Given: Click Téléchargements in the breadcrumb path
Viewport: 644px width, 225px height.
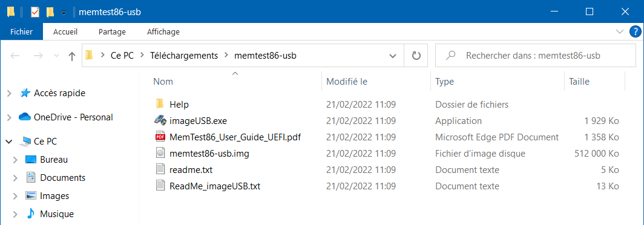Looking at the screenshot, I should [x=184, y=56].
